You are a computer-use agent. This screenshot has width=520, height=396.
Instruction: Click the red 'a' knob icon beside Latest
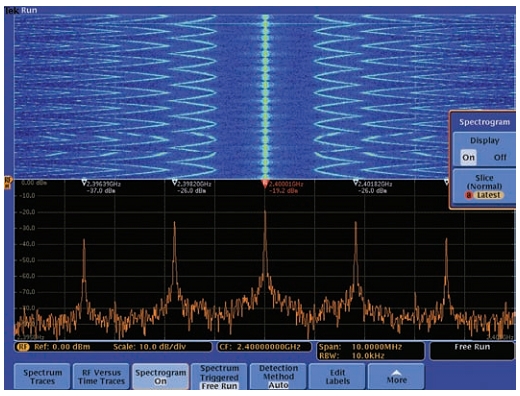point(469,195)
